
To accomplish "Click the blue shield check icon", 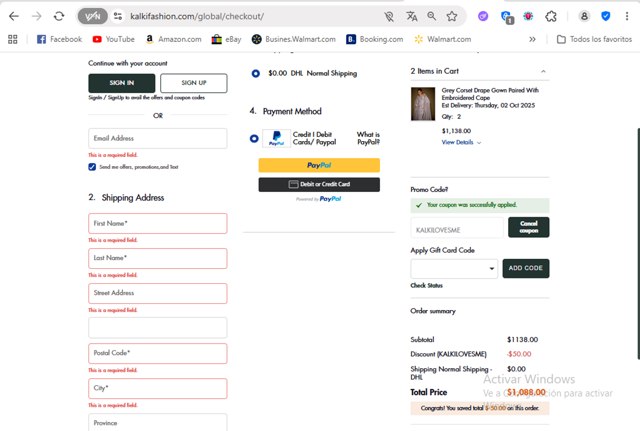I will tap(606, 16).
